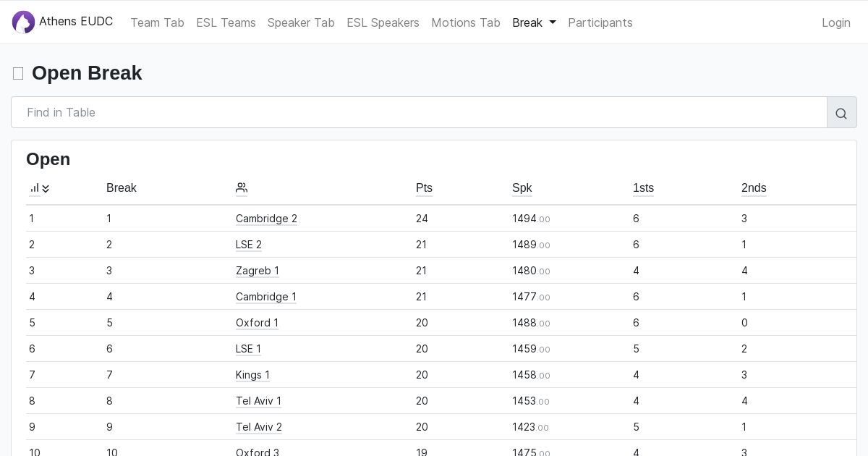868x456 pixels.
Task: Open the Participants page
Action: click(x=600, y=22)
